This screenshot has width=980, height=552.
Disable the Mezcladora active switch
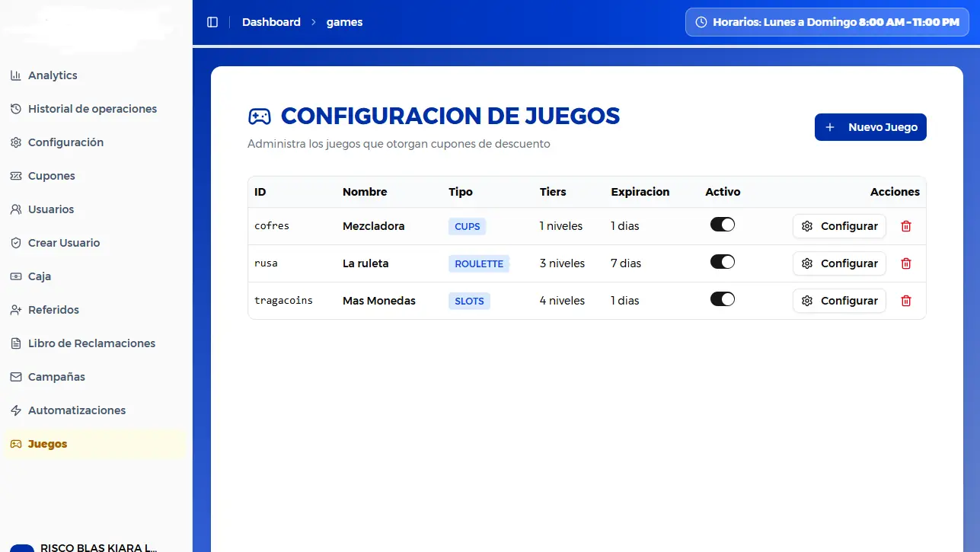pyautogui.click(x=723, y=225)
